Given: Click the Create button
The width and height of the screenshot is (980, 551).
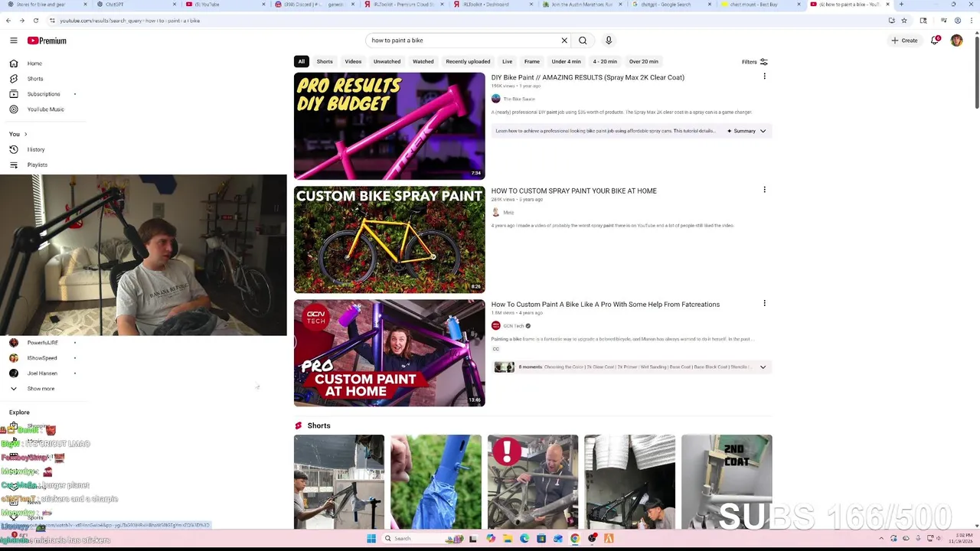Looking at the screenshot, I should (904, 41).
